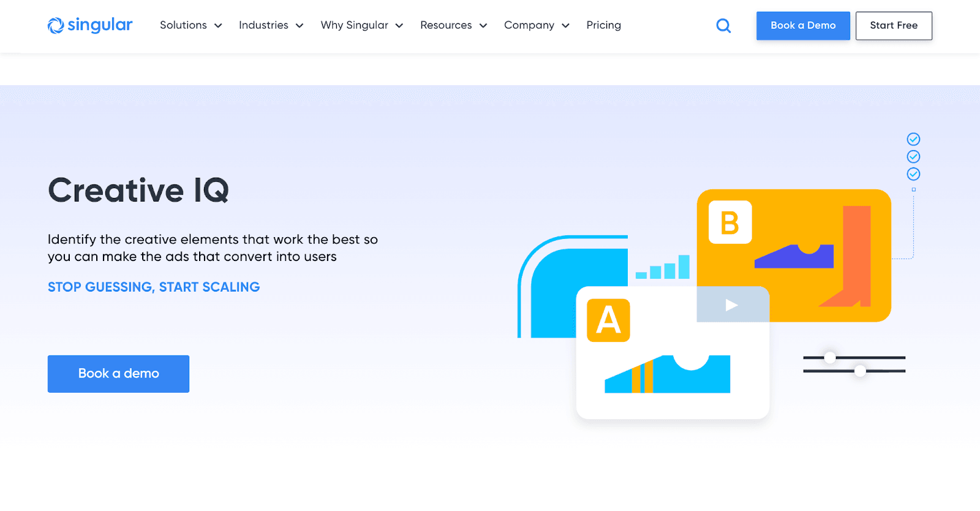Image resolution: width=980 pixels, height=511 pixels.
Task: Click the bottom circled checkmark
Action: coord(913,174)
